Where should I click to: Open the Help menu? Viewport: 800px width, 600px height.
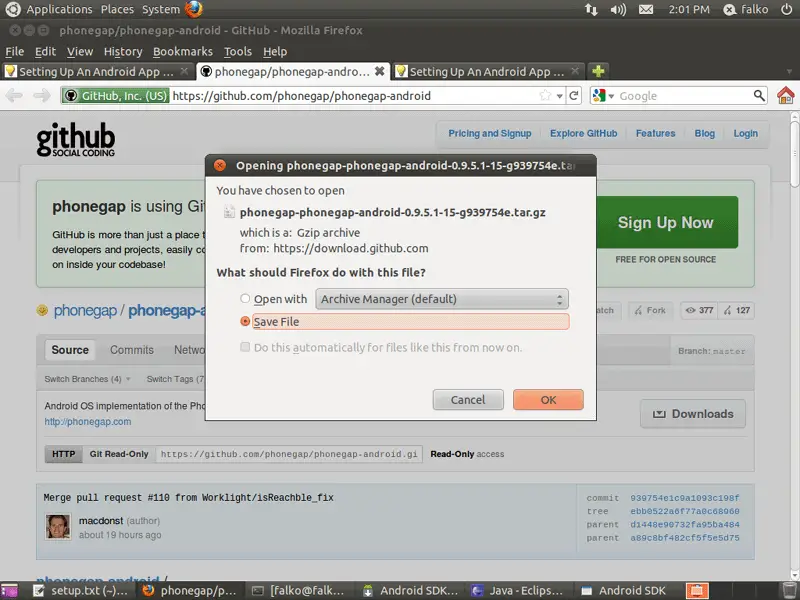[275, 52]
